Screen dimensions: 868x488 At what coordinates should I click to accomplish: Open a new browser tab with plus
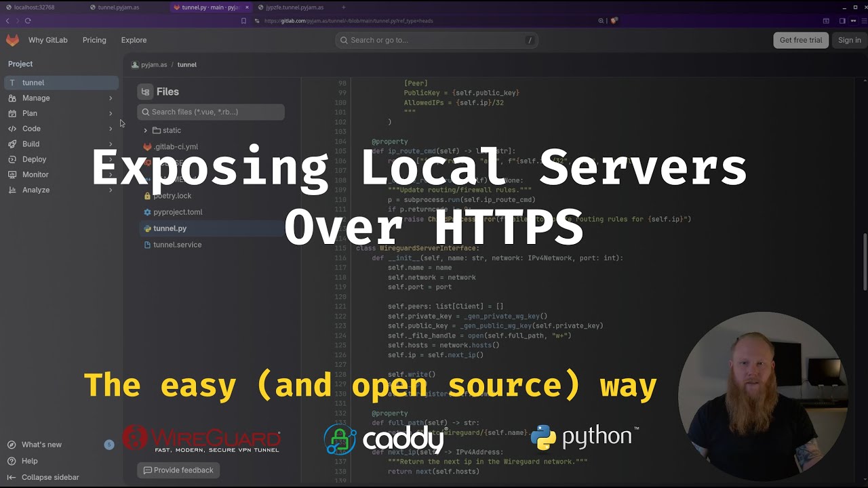(x=343, y=7)
